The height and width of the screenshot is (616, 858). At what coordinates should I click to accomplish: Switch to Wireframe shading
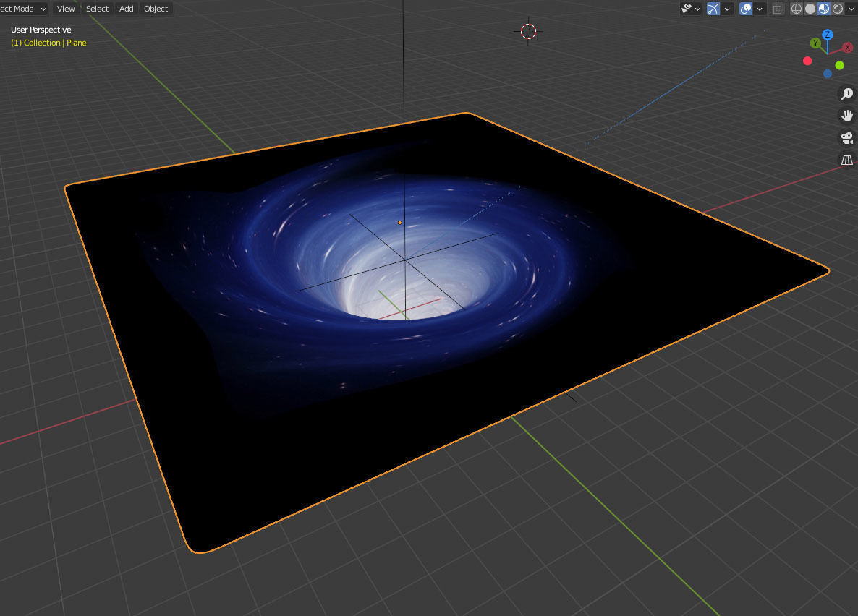coord(797,9)
